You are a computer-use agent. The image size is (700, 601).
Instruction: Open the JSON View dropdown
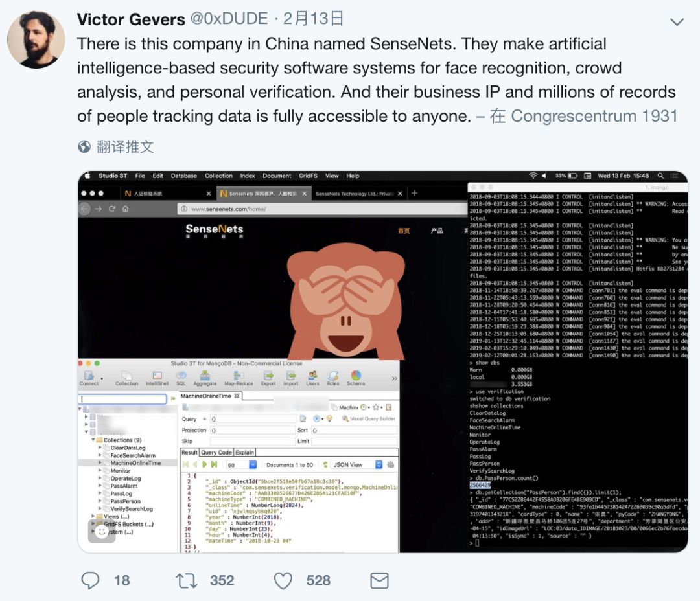click(356, 464)
